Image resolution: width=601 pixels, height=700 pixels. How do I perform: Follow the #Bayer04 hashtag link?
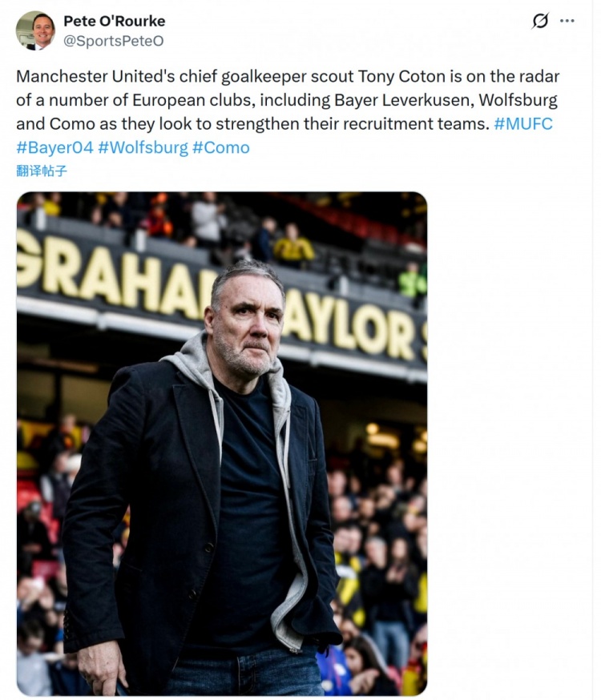pos(54,147)
